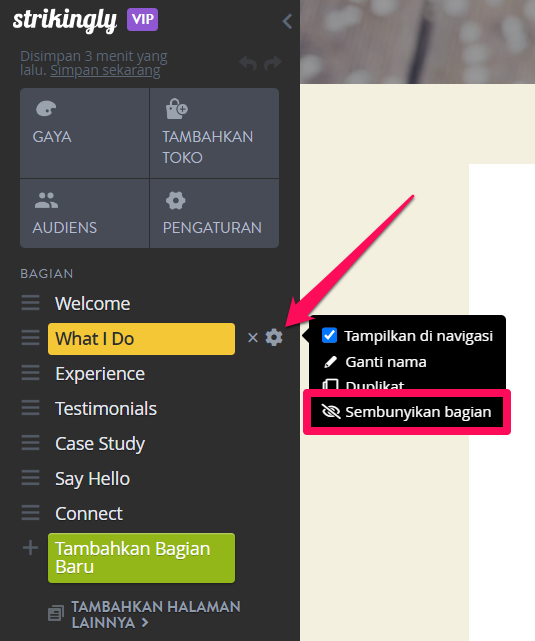Choose Sembunyikan bagian menu option
This screenshot has height=641, width=535.
point(407,412)
